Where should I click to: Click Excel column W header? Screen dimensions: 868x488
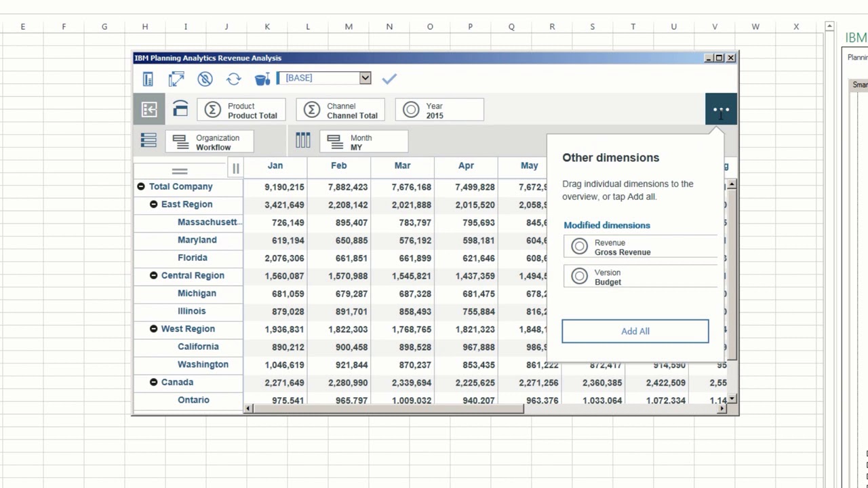tap(755, 26)
